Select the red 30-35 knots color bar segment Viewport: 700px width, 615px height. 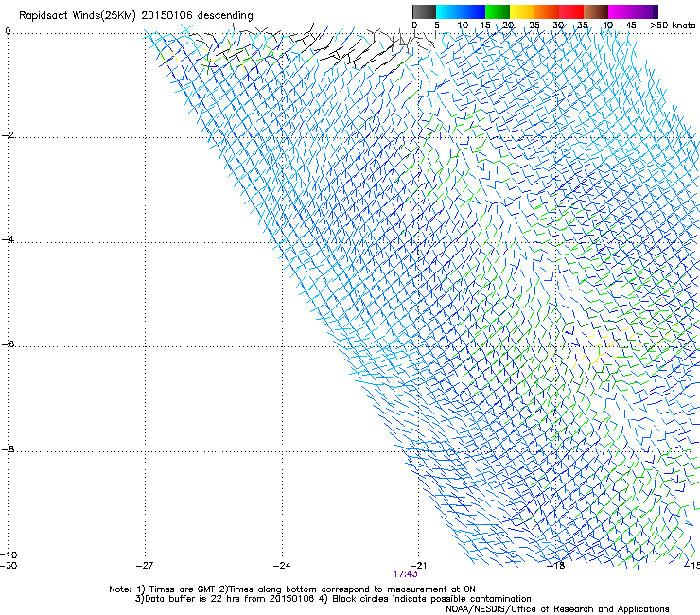571,11
